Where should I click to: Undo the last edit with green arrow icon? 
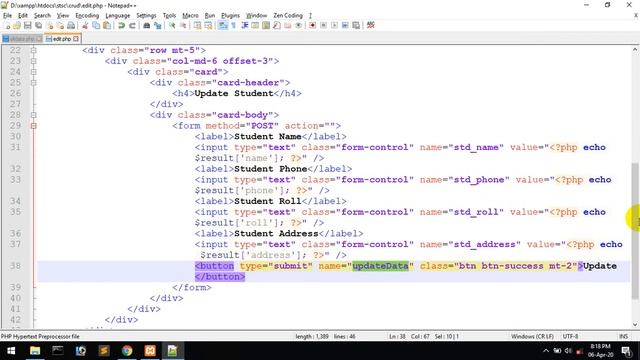point(121,25)
